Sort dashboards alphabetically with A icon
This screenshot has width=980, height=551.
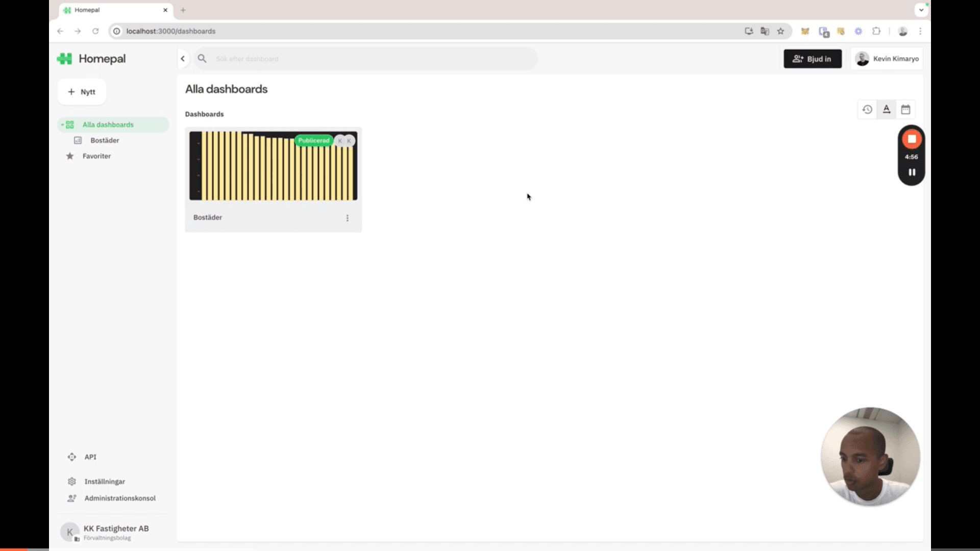[x=887, y=109]
